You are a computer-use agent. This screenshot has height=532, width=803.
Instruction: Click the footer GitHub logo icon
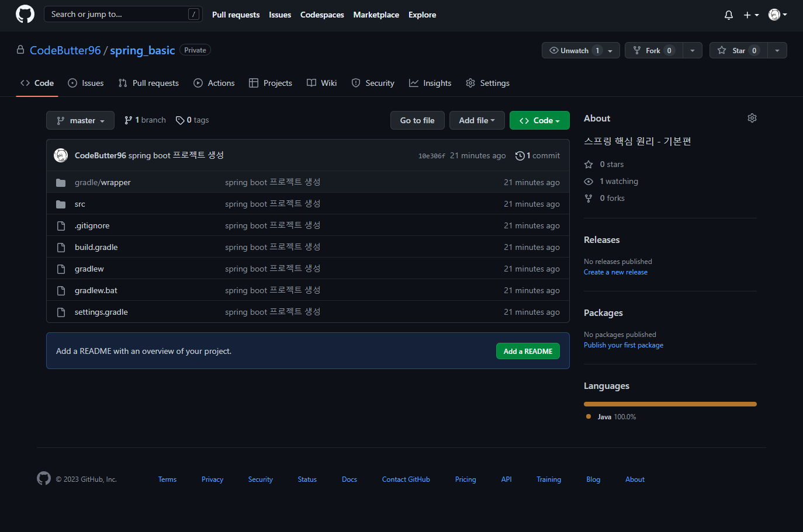tap(44, 478)
